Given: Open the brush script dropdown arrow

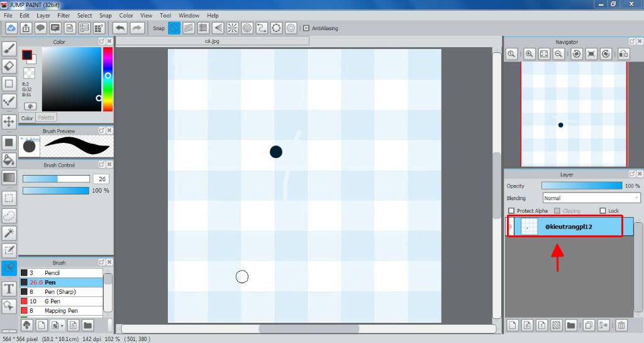Looking at the screenshot, I should tap(62, 326).
